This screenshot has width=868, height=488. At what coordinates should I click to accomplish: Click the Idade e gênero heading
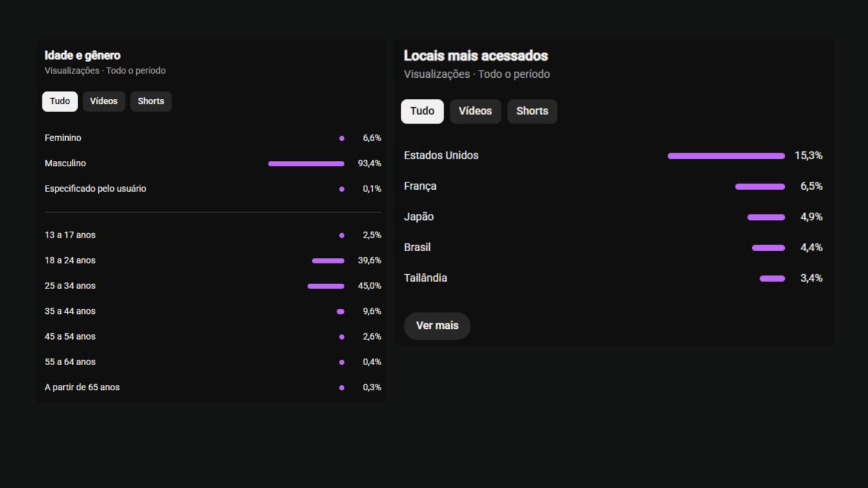pyautogui.click(x=83, y=55)
